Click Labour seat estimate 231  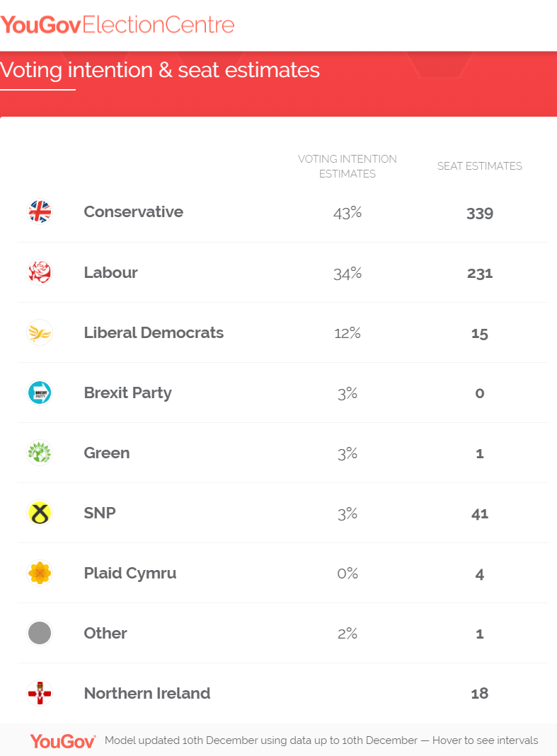pyautogui.click(x=480, y=273)
